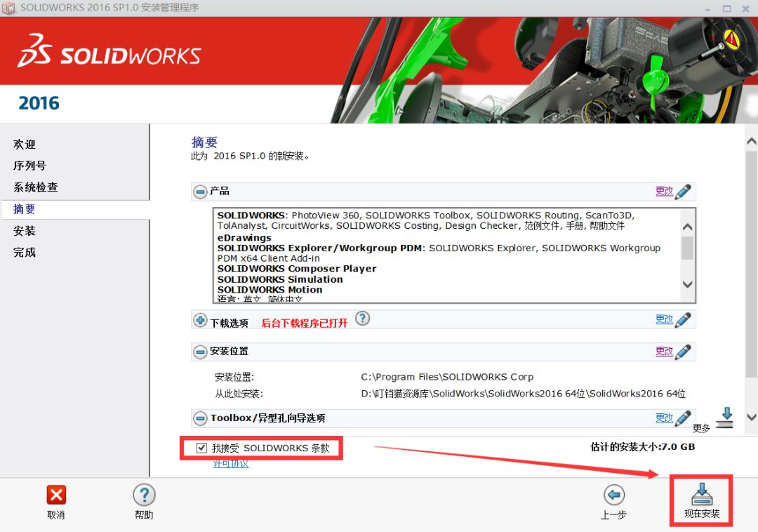Click the pencil icon in the 产品 row

[683, 192]
